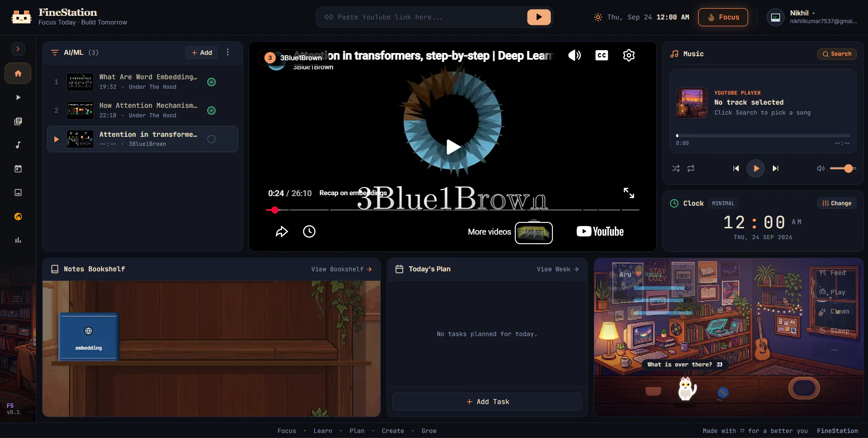Click the 3Blue1Brown channel badge in video
The image size is (868, 438).
(294, 58)
